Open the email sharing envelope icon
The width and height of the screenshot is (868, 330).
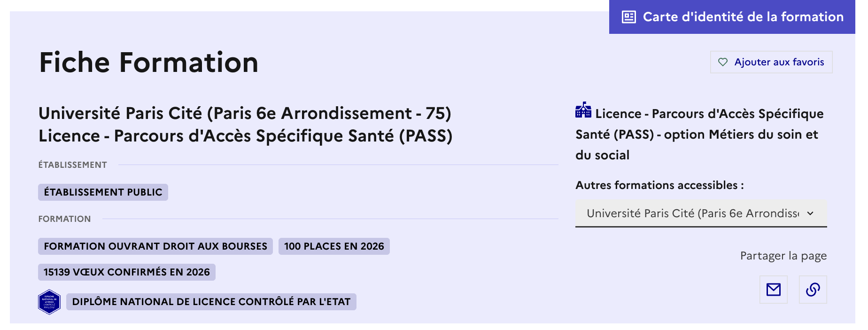click(x=773, y=290)
